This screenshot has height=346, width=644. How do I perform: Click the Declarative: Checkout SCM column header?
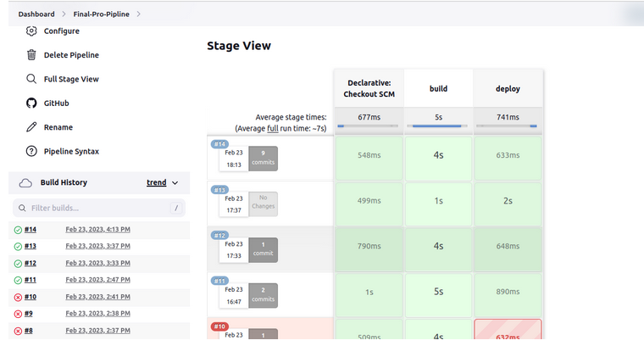(x=369, y=88)
